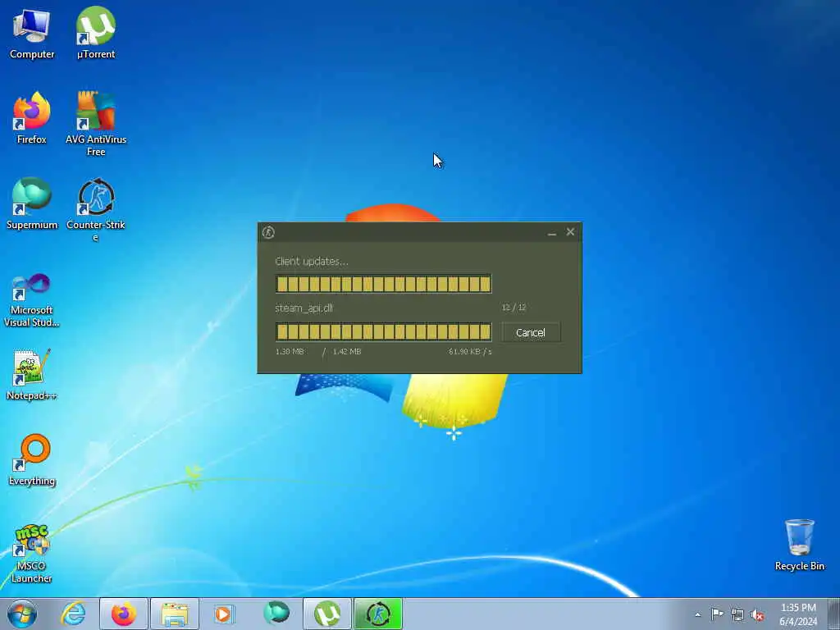Click the downloaded amount next to '/ 1.42 MB'
This screenshot has width=840, height=630.
[290, 351]
